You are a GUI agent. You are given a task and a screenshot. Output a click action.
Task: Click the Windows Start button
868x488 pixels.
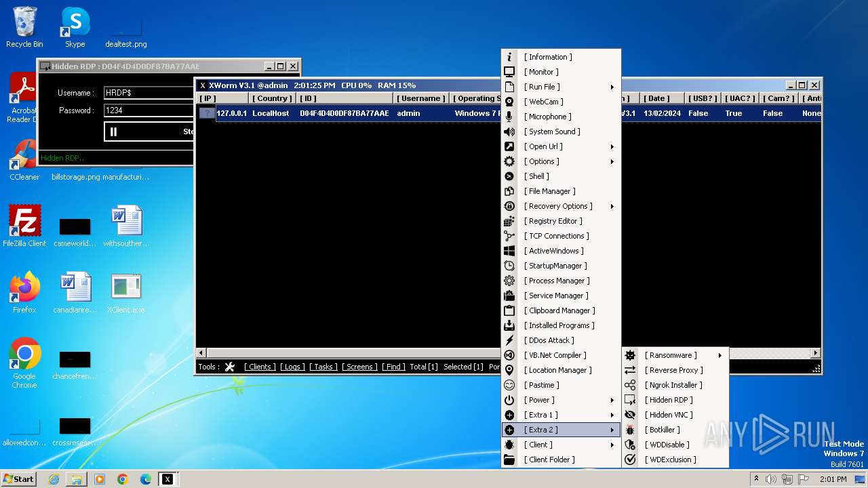pyautogui.click(x=19, y=479)
